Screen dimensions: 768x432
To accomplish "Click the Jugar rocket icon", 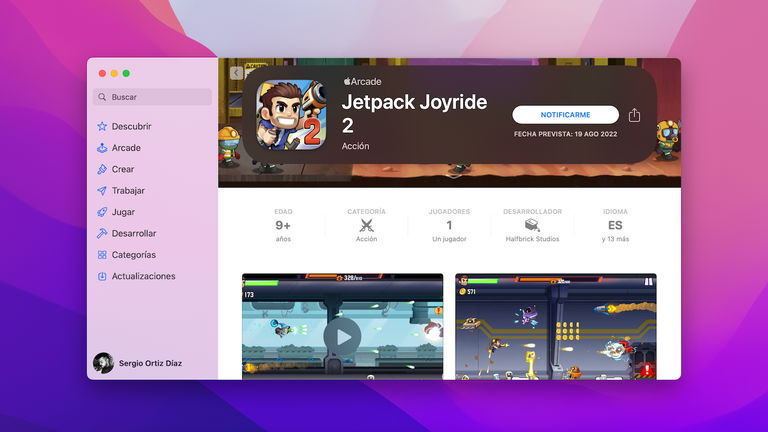I will [x=102, y=212].
